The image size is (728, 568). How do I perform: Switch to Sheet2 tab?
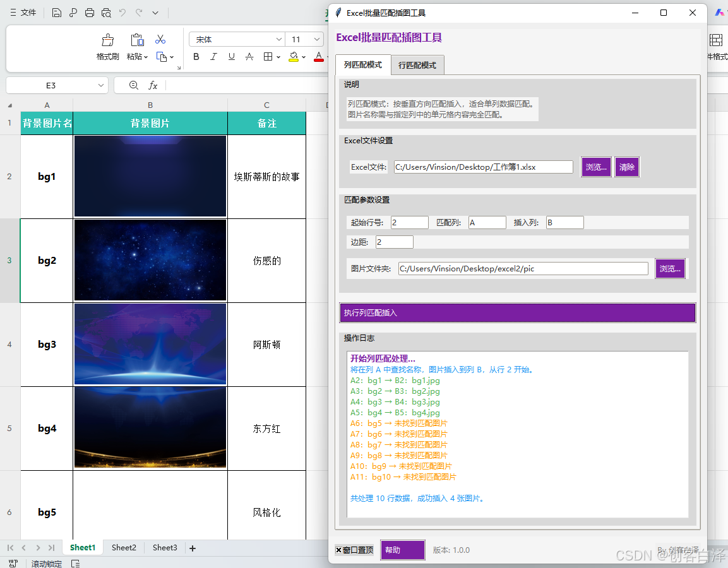tap(124, 548)
